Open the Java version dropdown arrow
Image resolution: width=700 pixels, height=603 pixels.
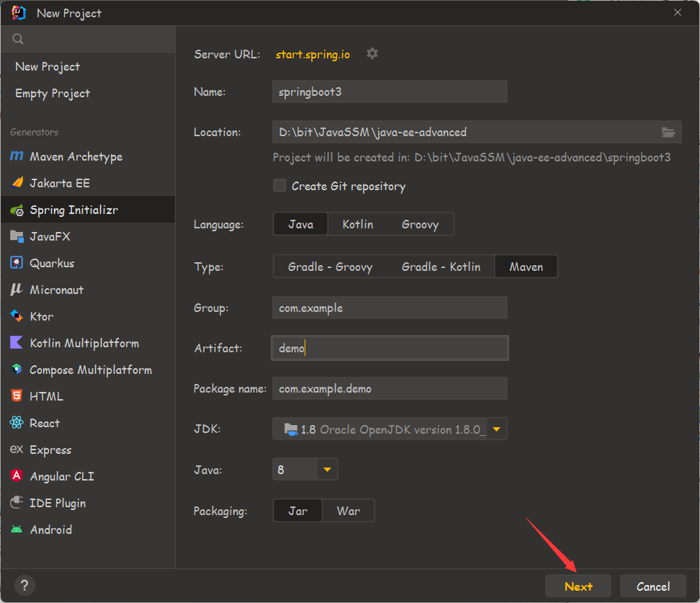point(327,470)
